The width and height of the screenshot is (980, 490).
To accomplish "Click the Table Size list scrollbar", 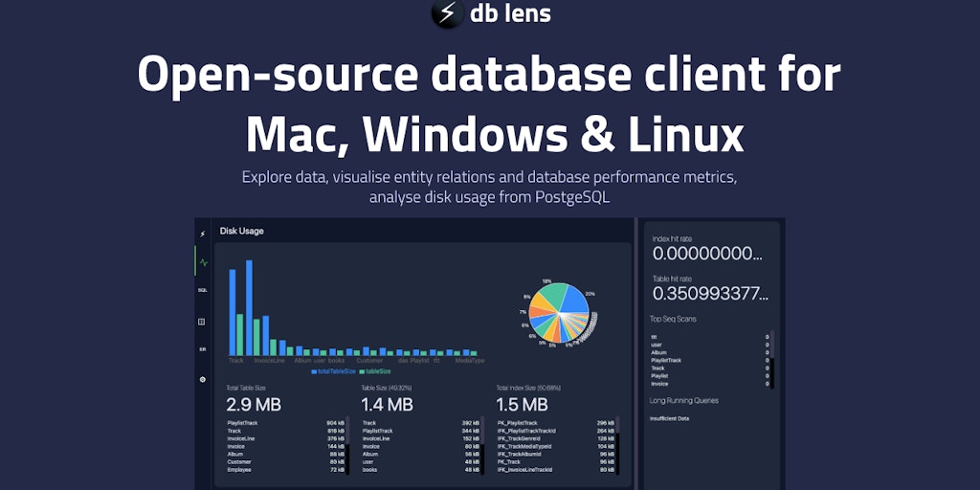I will pyautogui.click(x=482, y=446).
